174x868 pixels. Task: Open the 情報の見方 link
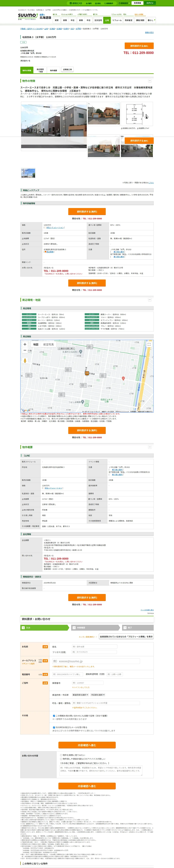[149, 32]
